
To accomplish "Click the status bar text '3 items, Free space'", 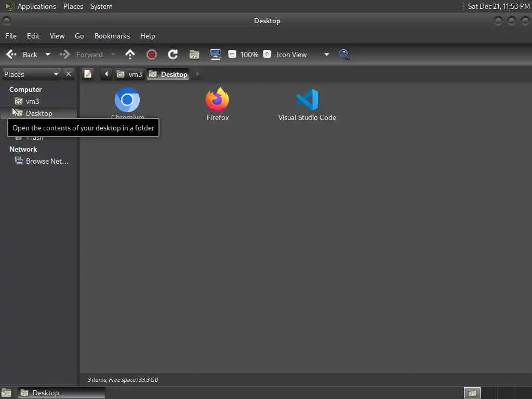I will point(123,380).
